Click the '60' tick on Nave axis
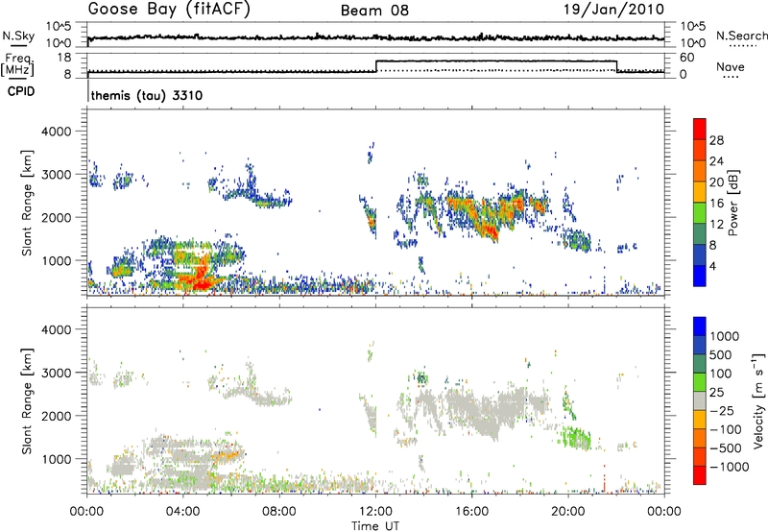The image size is (768, 532). tap(687, 58)
